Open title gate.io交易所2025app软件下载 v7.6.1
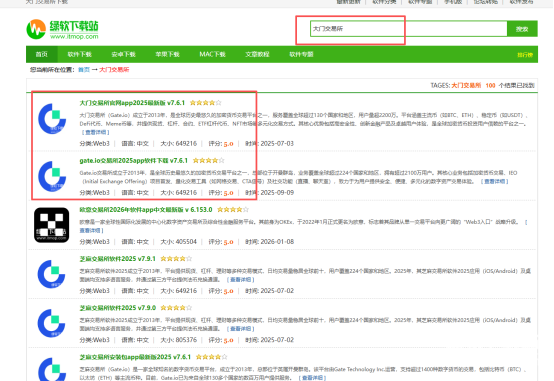Screen dimensions: 554x381 (x=134, y=160)
